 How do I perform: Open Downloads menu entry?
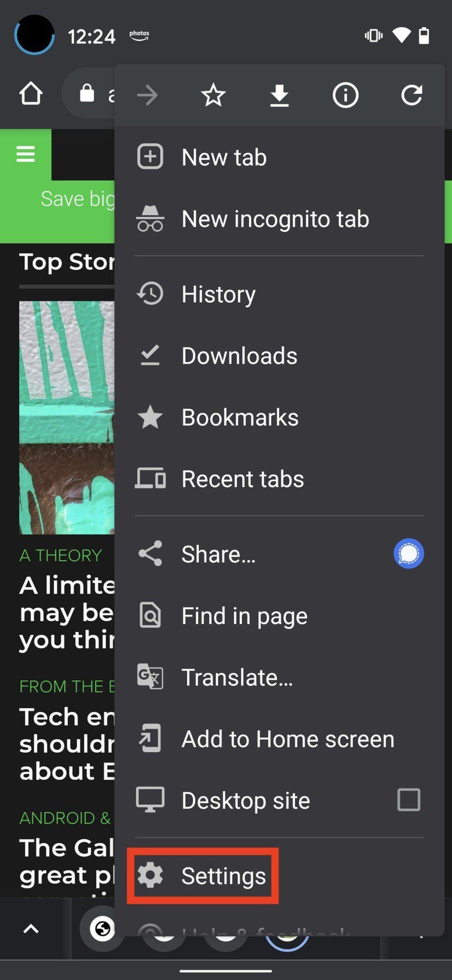coord(239,355)
